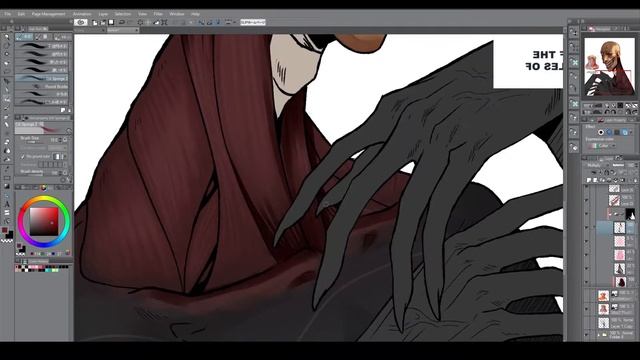Select the black silhouette mask thumbnail
The width and height of the screenshot is (640, 360).
point(630,213)
